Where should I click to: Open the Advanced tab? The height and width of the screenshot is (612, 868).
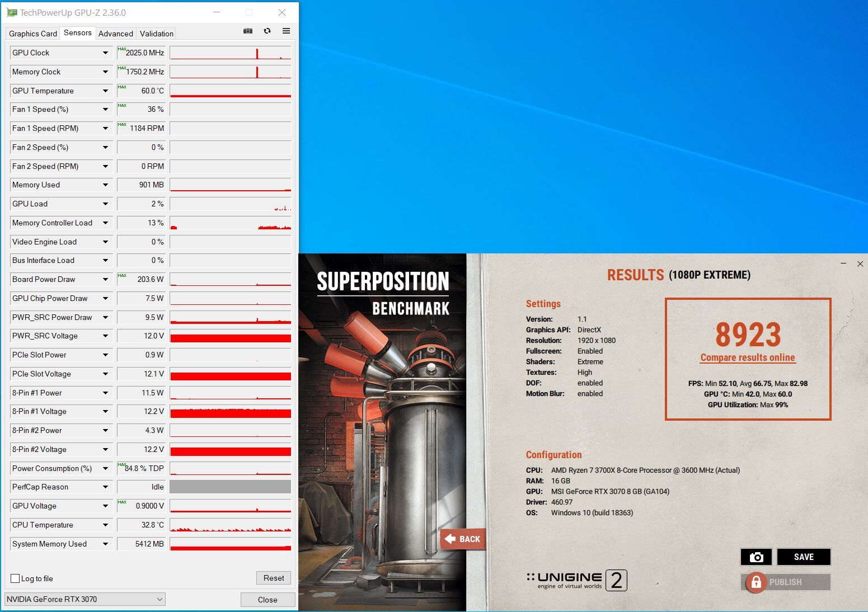116,34
